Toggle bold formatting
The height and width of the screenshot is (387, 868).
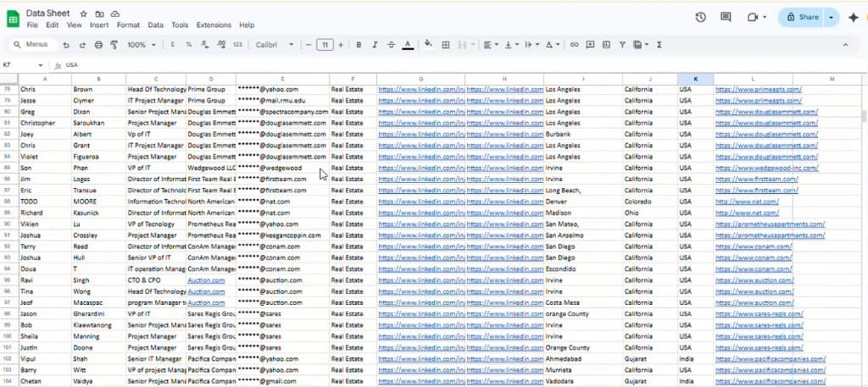(359, 45)
